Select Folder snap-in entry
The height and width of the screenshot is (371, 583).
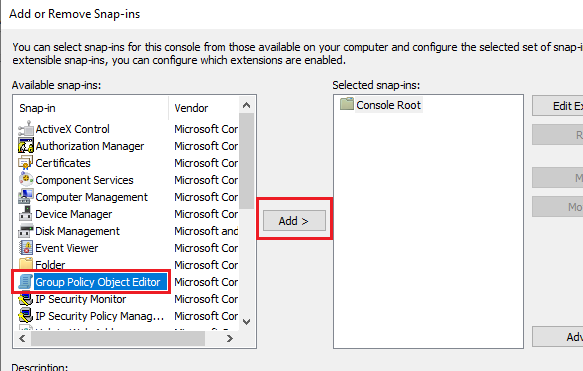click(50, 265)
